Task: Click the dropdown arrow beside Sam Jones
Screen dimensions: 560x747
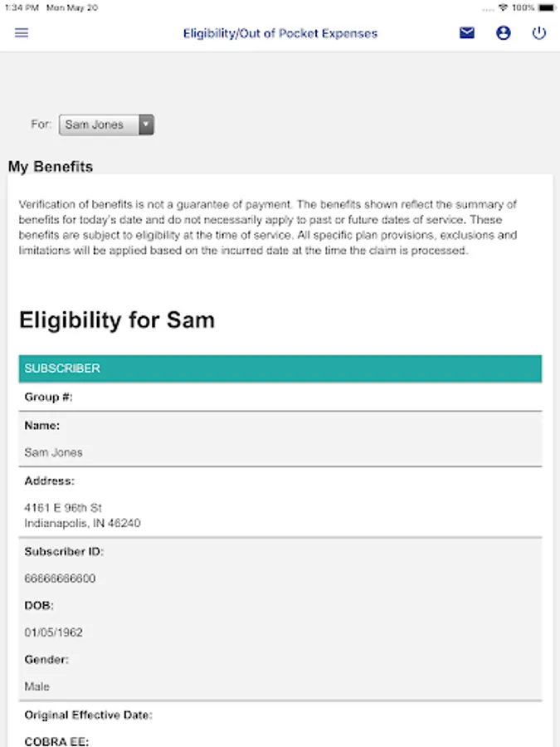Action: [x=146, y=125]
